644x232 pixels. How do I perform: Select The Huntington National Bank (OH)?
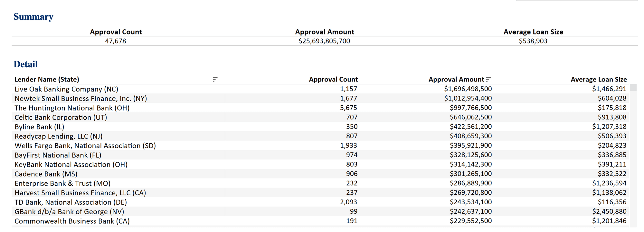tap(72, 108)
